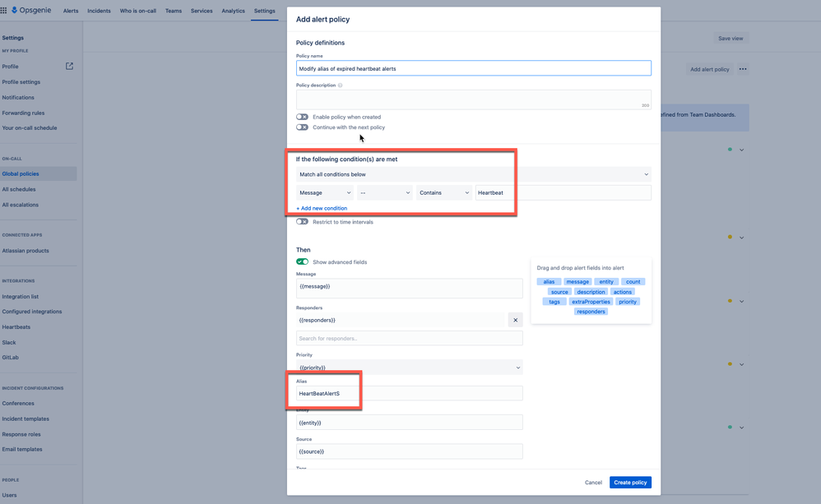The image size is (821, 504).
Task: Open Profile external link icon
Action: tap(69, 66)
